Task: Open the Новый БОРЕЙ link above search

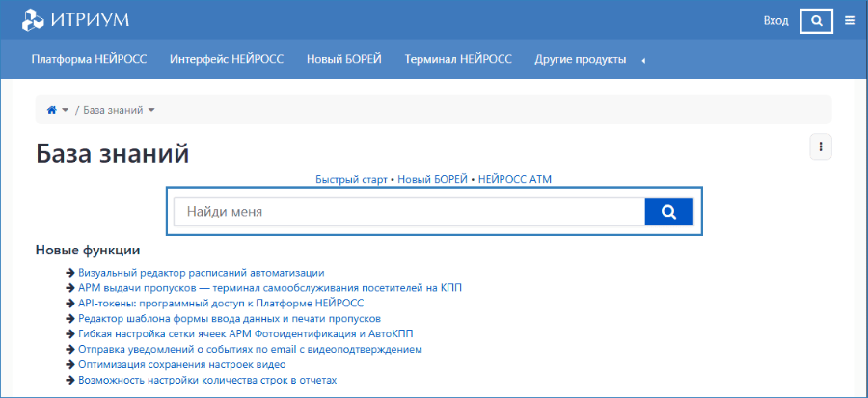Action: (433, 179)
